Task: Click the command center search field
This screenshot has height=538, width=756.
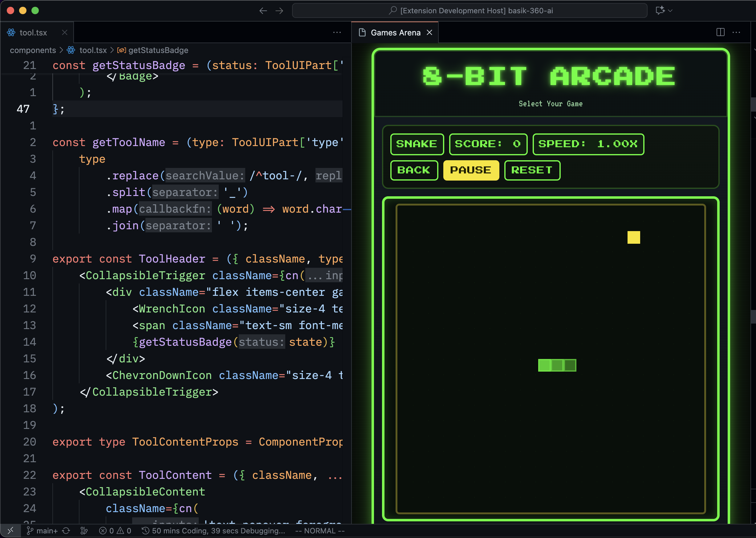Action: (469, 10)
